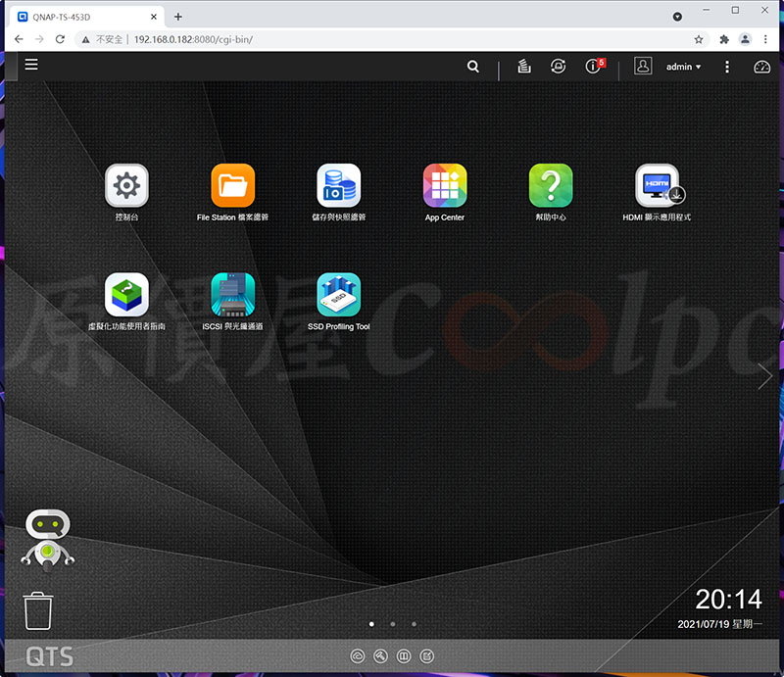Click the first bottom bar cloud icon

(x=358, y=656)
